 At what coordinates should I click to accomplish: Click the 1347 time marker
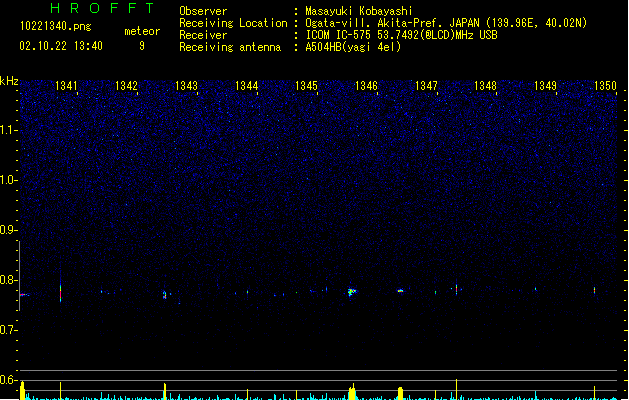[x=426, y=86]
